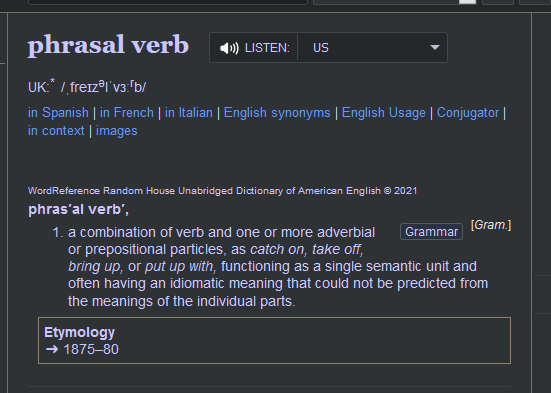Go to English synonyms
The width and height of the screenshot is (551, 393).
pos(277,113)
